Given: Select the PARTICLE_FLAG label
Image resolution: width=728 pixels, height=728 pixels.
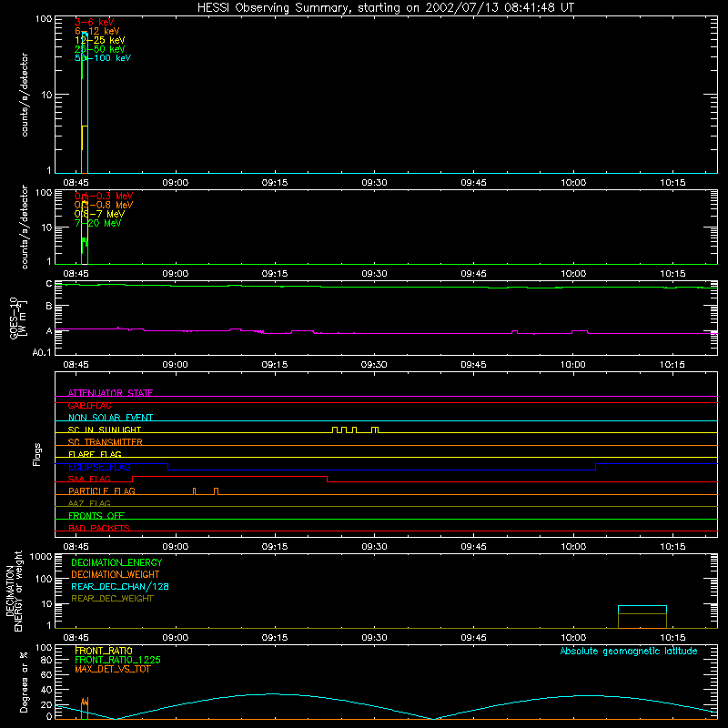Looking at the screenshot, I should (x=102, y=490).
